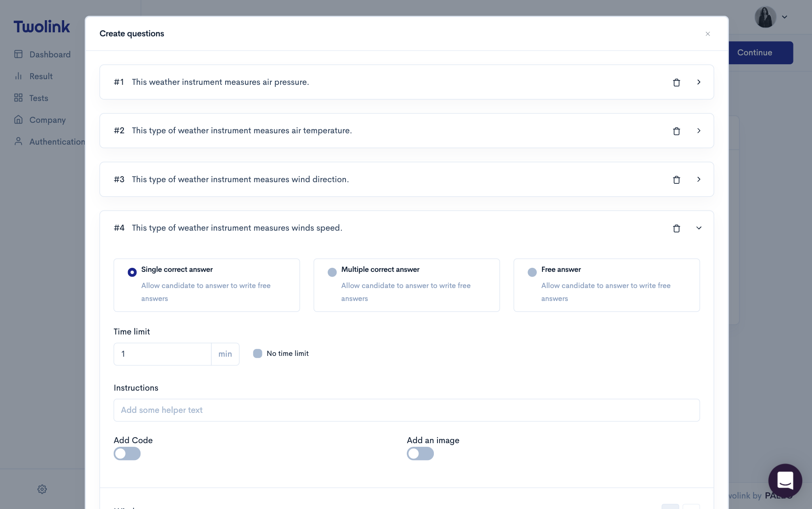Click the 'min' unit label
Viewport: 812px width, 509px height.
[x=225, y=354]
